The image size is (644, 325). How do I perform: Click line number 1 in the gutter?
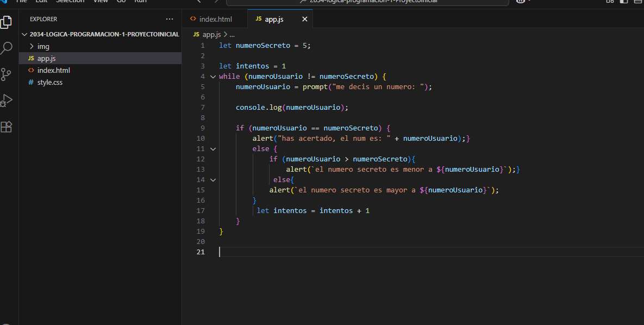pyautogui.click(x=203, y=46)
